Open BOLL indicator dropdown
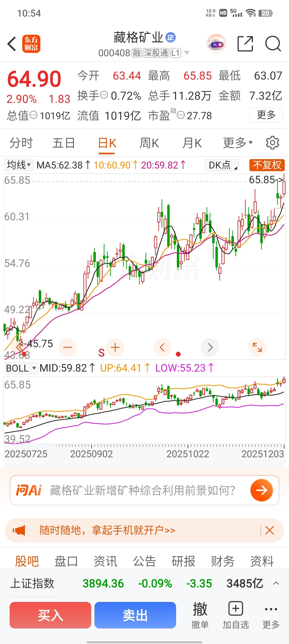This screenshot has width=289, height=644. click(21, 368)
